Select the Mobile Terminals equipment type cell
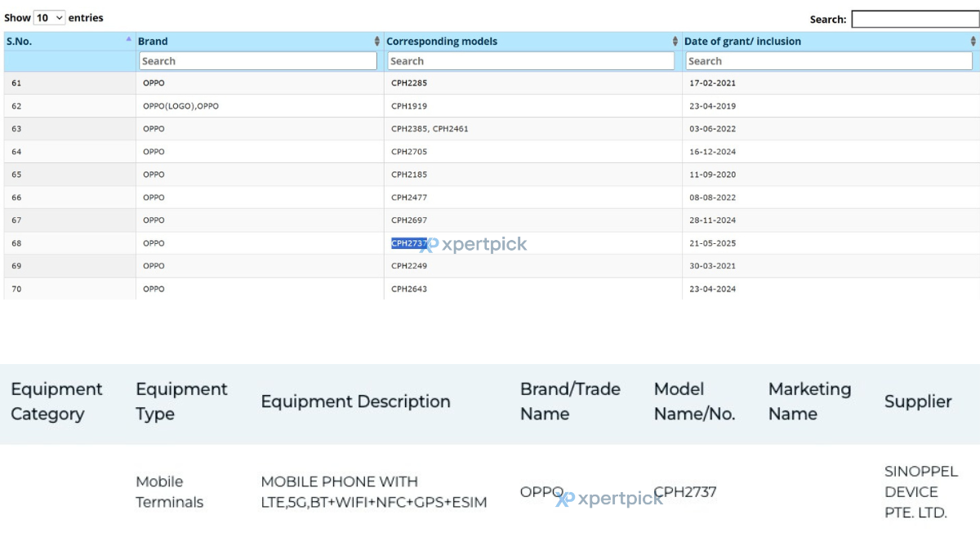980x555 pixels. tap(170, 492)
